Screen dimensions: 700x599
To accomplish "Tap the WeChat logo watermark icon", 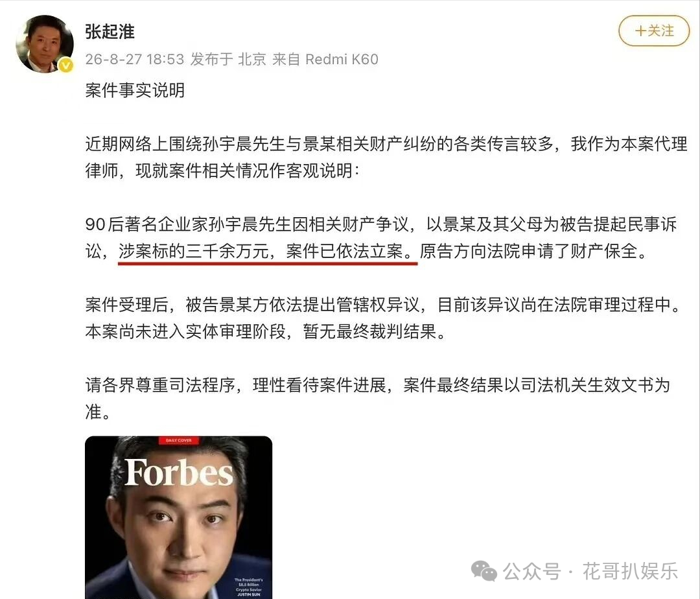I will click(484, 571).
